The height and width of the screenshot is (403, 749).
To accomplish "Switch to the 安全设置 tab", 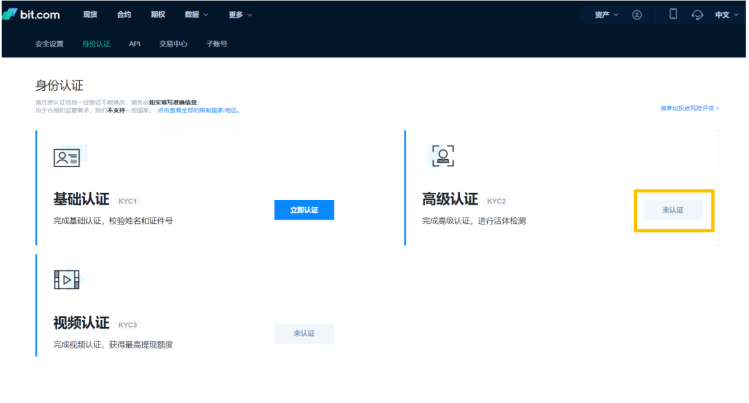I will (x=49, y=44).
